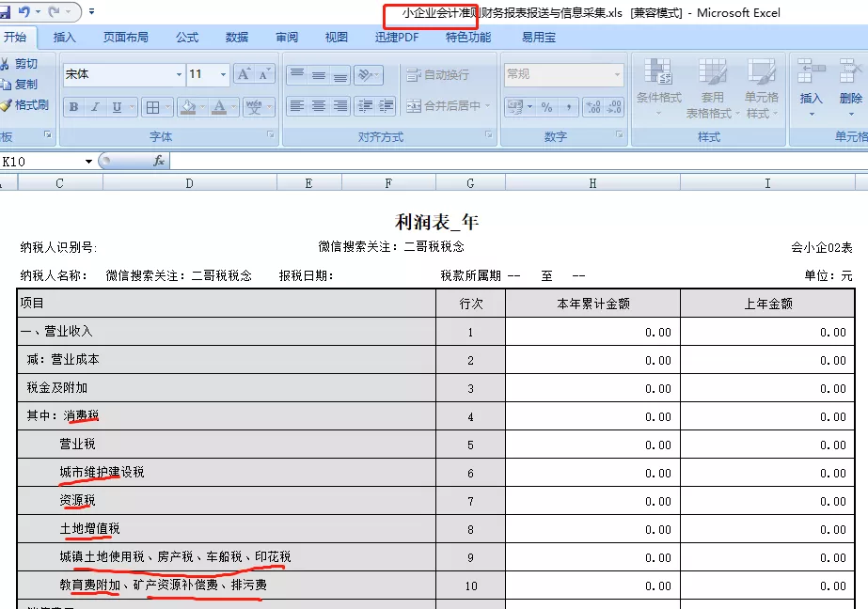Toggle italic formatting with the I icon
868x609 pixels.
click(x=95, y=107)
